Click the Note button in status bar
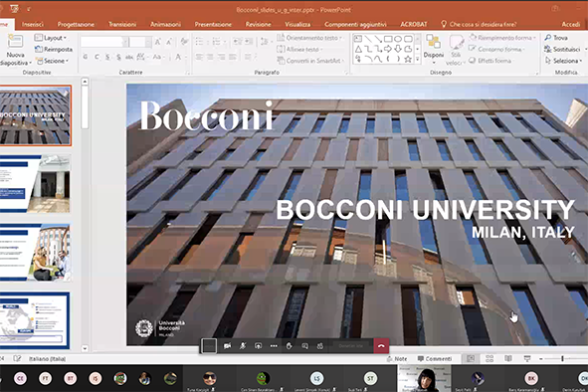The width and height of the screenshot is (588, 392). tap(397, 358)
